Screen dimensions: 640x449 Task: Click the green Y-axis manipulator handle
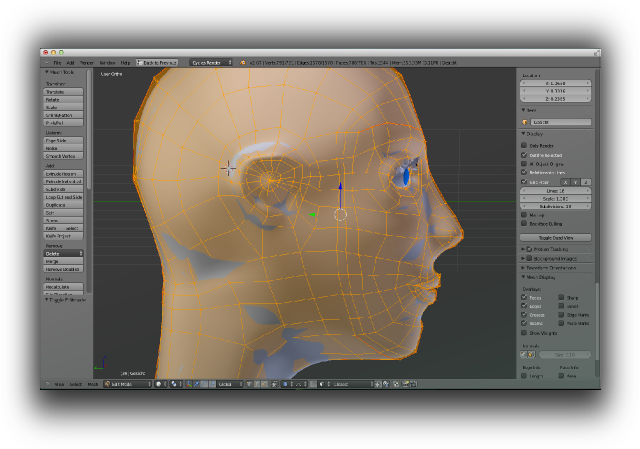(x=312, y=213)
